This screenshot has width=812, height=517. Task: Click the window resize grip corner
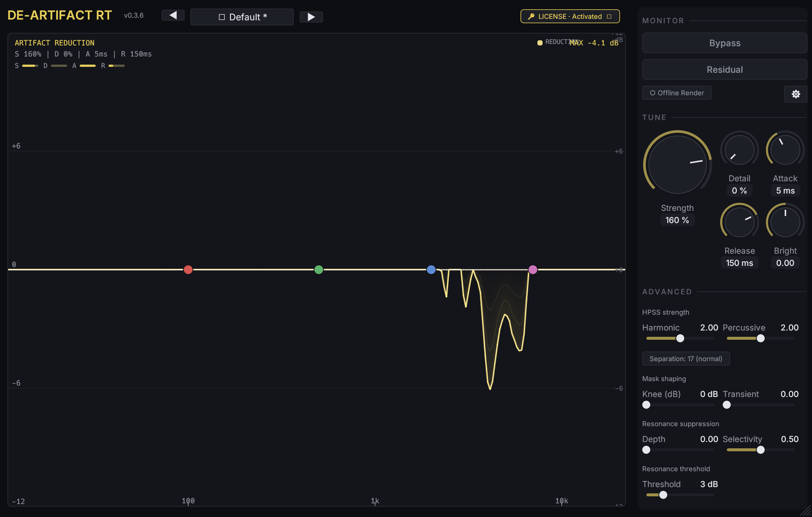point(806,511)
